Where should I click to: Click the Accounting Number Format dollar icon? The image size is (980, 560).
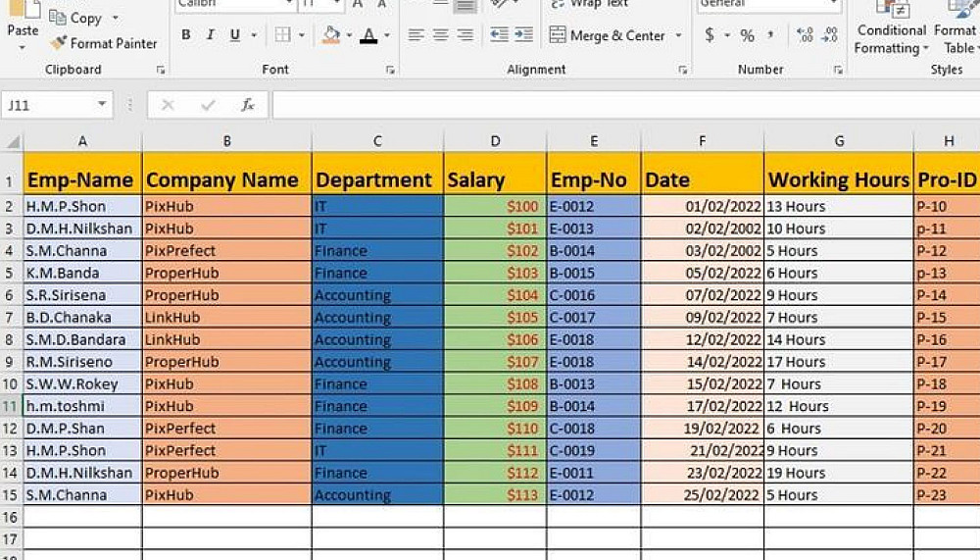pos(710,35)
